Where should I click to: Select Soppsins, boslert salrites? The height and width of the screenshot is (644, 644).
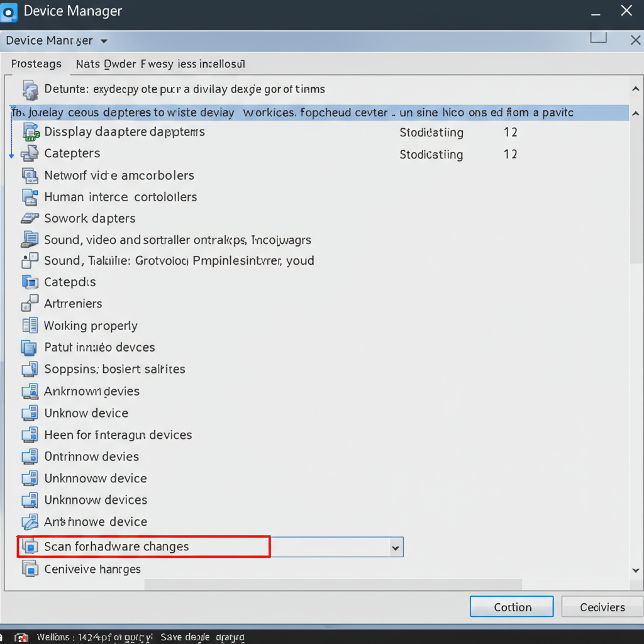(114, 369)
